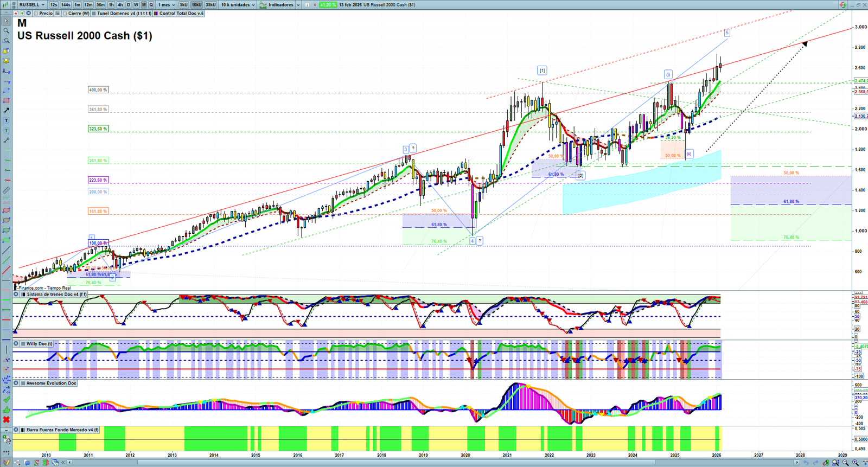Click the red plus add-indicator icon
868x467 pixels.
click(x=16, y=14)
